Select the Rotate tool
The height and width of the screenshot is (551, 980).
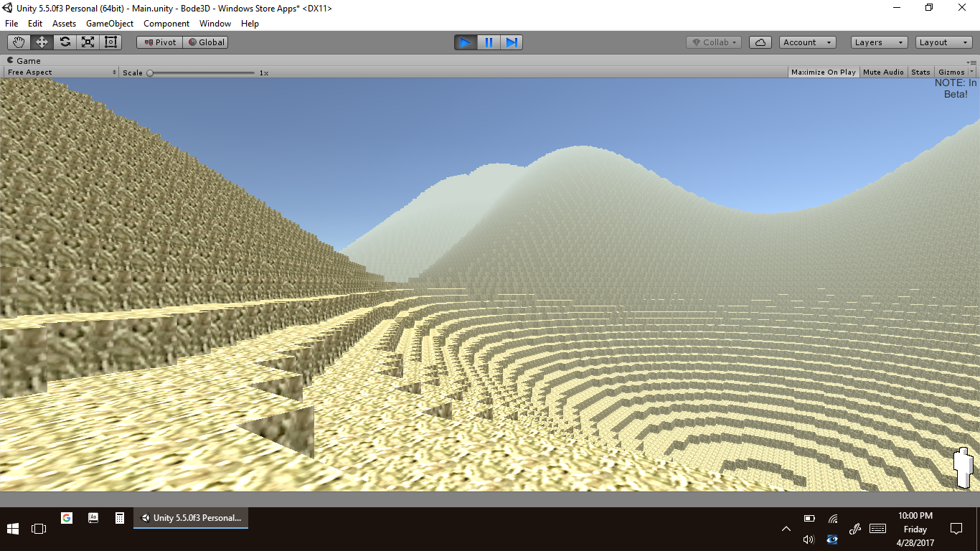coord(65,42)
